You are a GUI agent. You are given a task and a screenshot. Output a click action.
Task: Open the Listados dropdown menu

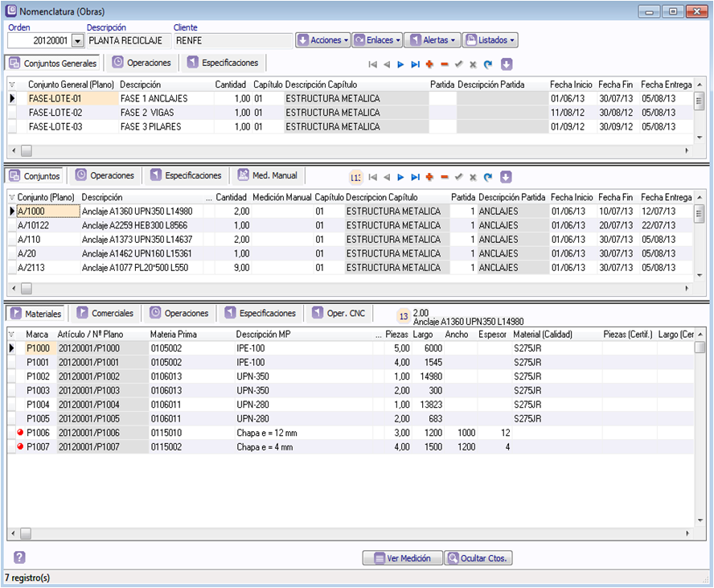[x=490, y=40]
